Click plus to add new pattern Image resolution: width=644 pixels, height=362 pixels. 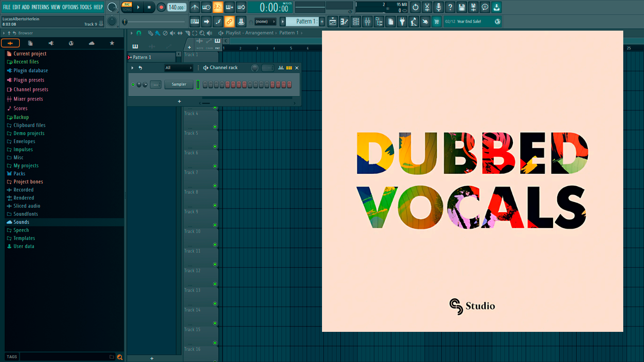pos(322,21)
